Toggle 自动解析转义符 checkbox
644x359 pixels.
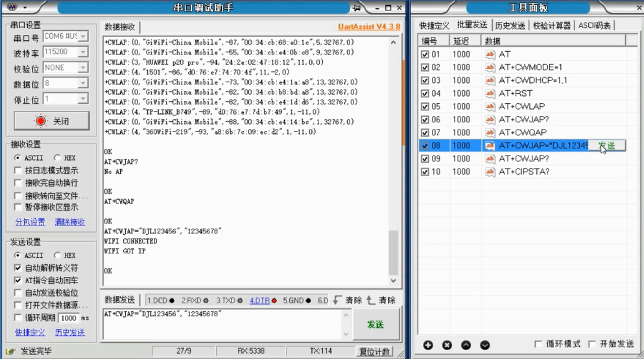pyautogui.click(x=18, y=268)
